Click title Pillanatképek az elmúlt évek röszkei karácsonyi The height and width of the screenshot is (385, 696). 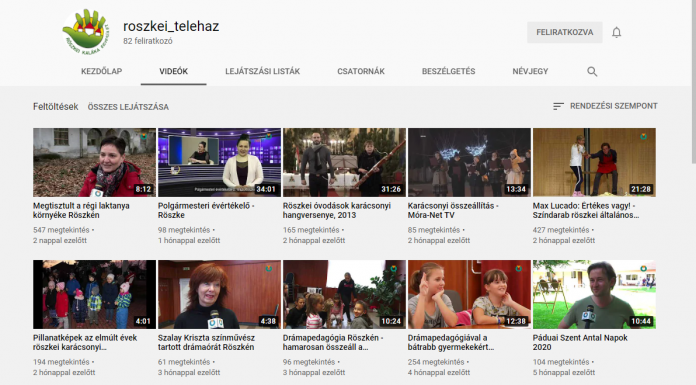(85, 342)
